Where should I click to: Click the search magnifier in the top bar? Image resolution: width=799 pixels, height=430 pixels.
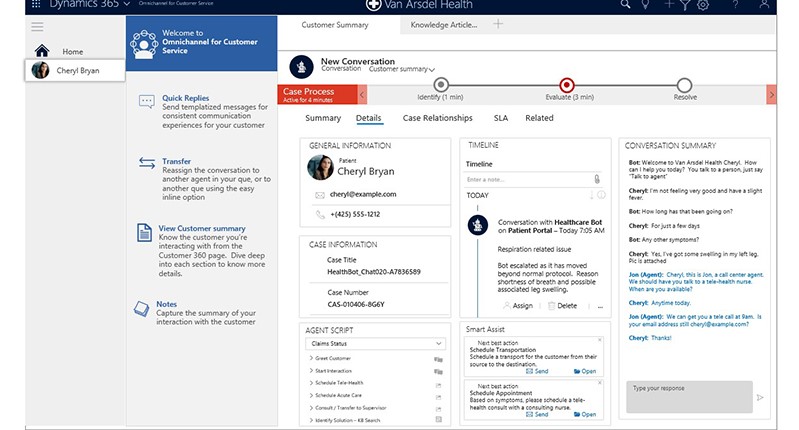pyautogui.click(x=625, y=4)
